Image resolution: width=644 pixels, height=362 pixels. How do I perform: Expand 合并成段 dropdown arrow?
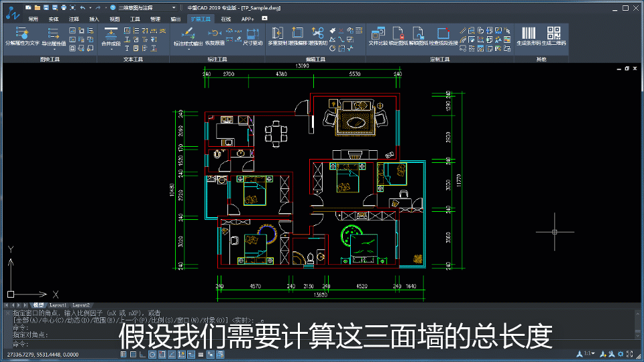111,49
